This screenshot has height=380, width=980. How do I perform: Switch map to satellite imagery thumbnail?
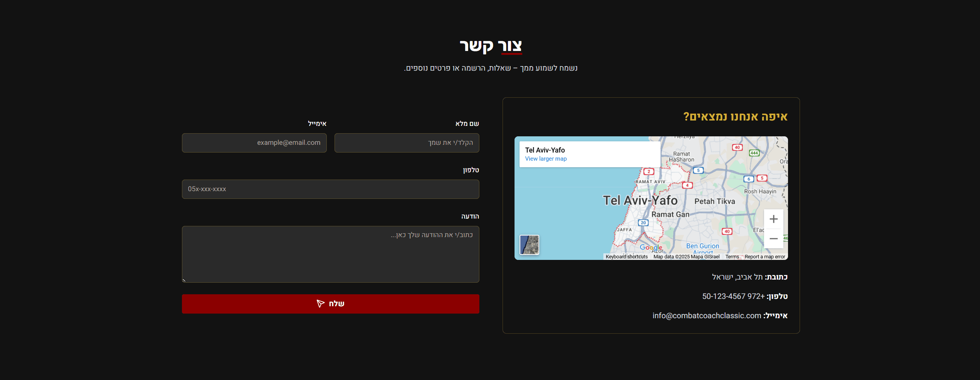529,245
